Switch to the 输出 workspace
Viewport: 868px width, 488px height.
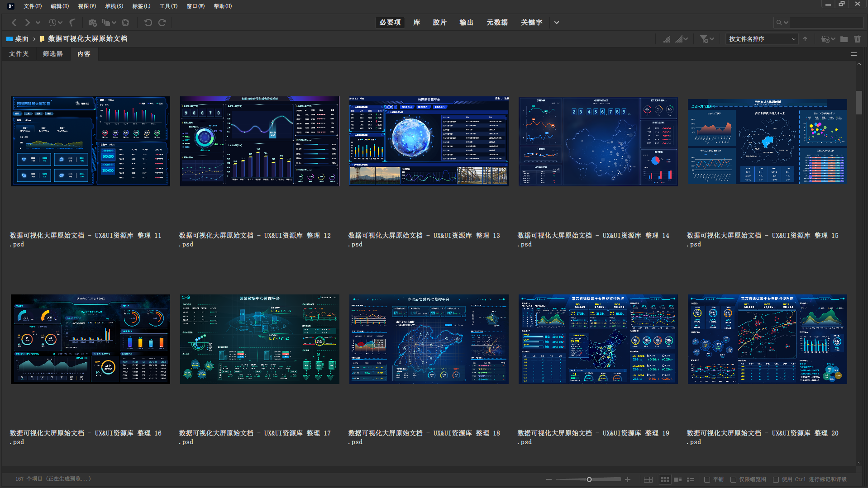point(466,23)
